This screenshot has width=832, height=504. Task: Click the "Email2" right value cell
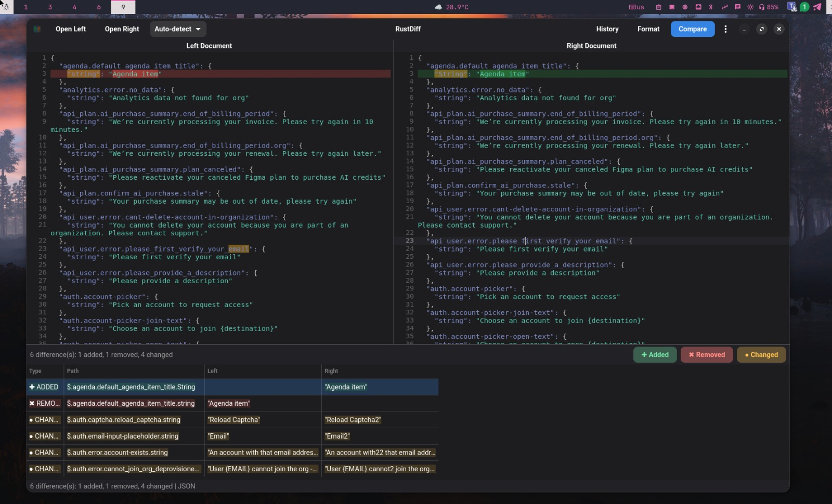(380, 436)
